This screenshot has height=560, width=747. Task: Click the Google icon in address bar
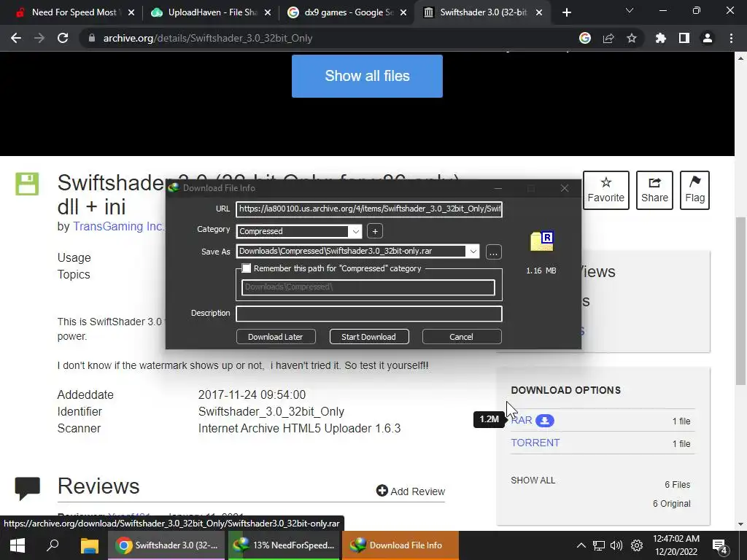point(585,38)
